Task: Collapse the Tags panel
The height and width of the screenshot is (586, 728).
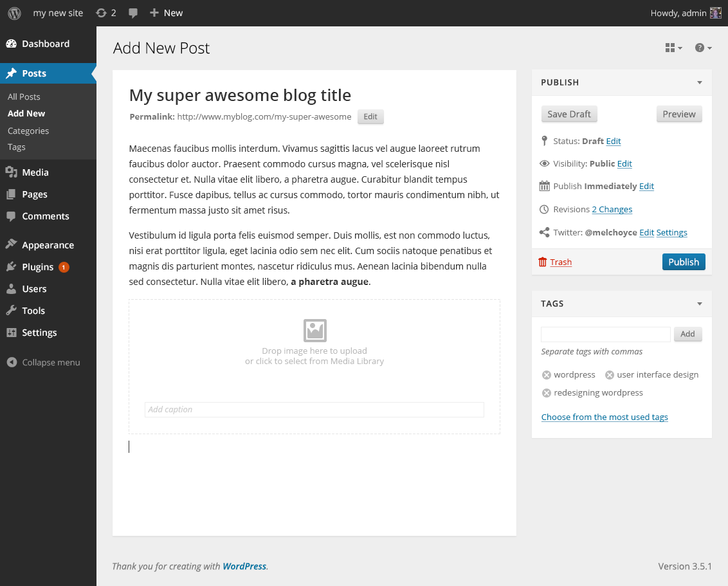Action: tap(700, 304)
